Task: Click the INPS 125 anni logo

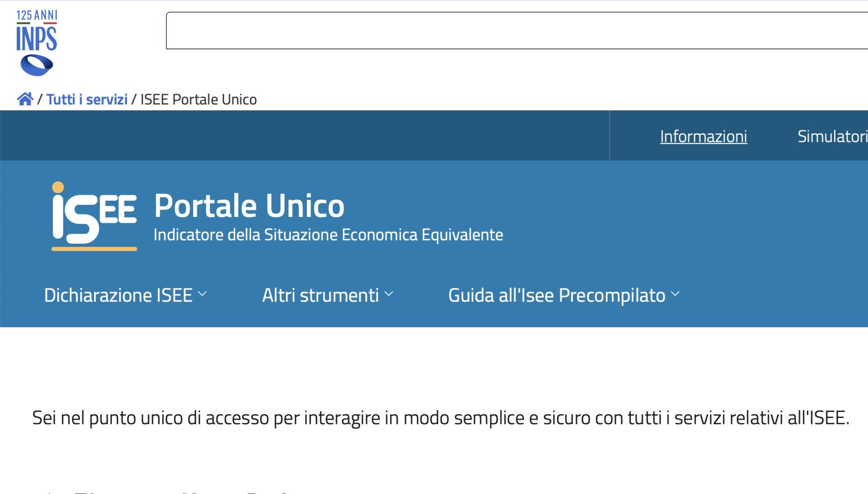Action: (37, 43)
